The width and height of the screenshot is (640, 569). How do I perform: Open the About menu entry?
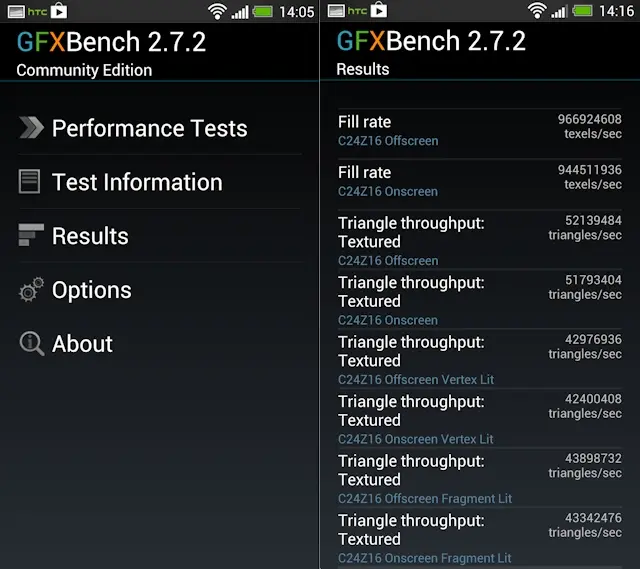tap(82, 344)
